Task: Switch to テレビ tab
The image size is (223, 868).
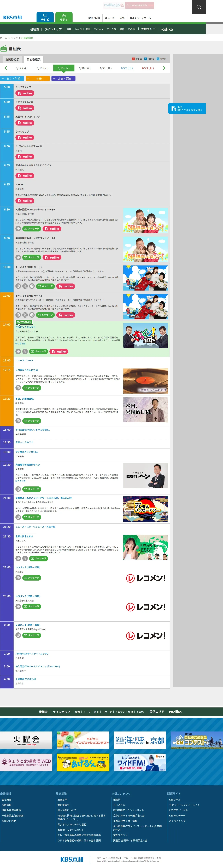Action: point(45,17)
